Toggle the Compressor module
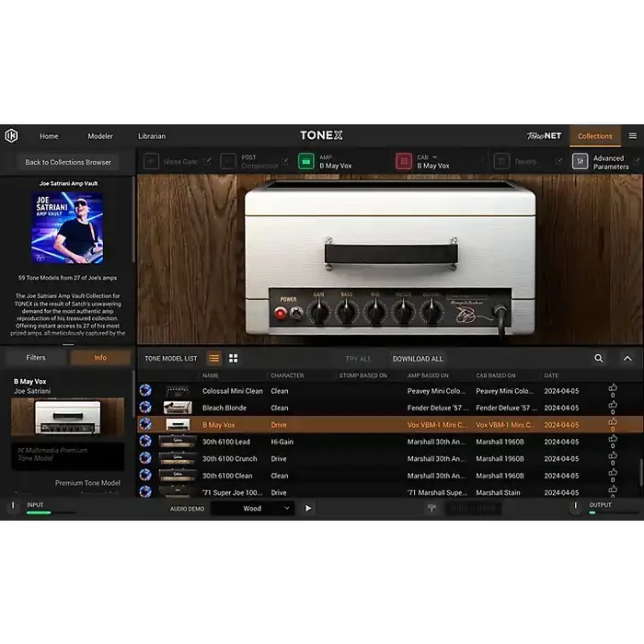The height and width of the screenshot is (644, 644). pos(228,161)
